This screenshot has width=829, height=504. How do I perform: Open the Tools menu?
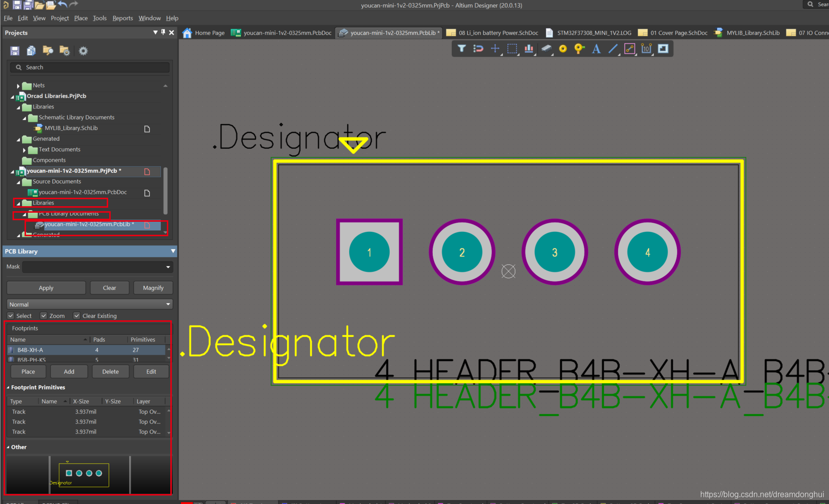click(100, 18)
